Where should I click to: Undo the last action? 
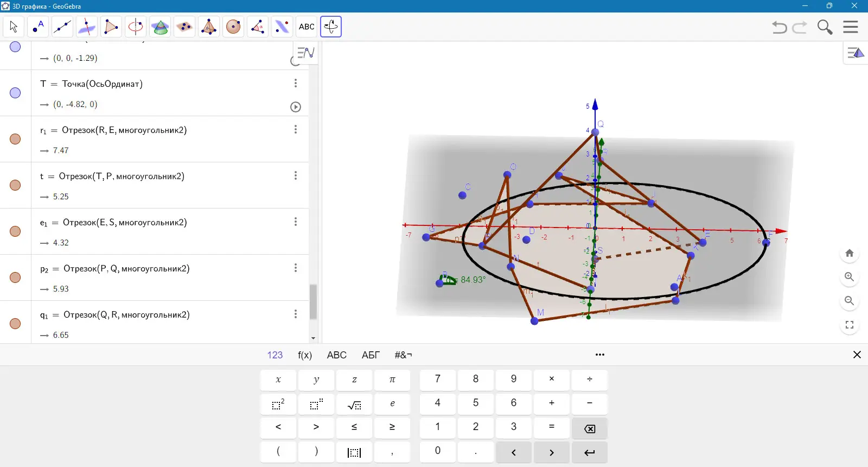coord(780,27)
